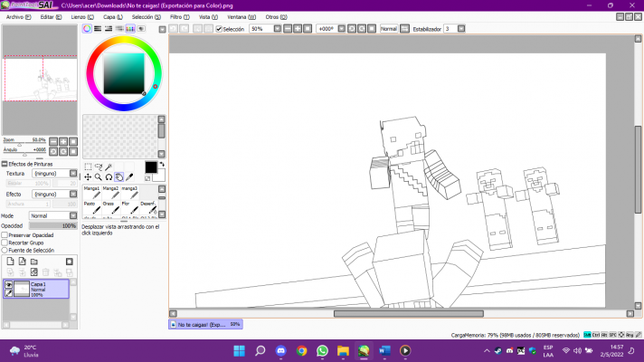
Task: Choose the Lasso selection tool
Action: (98, 167)
